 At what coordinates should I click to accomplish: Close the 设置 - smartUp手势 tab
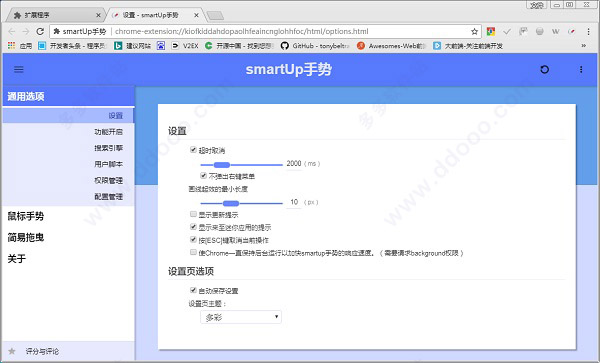coord(196,15)
